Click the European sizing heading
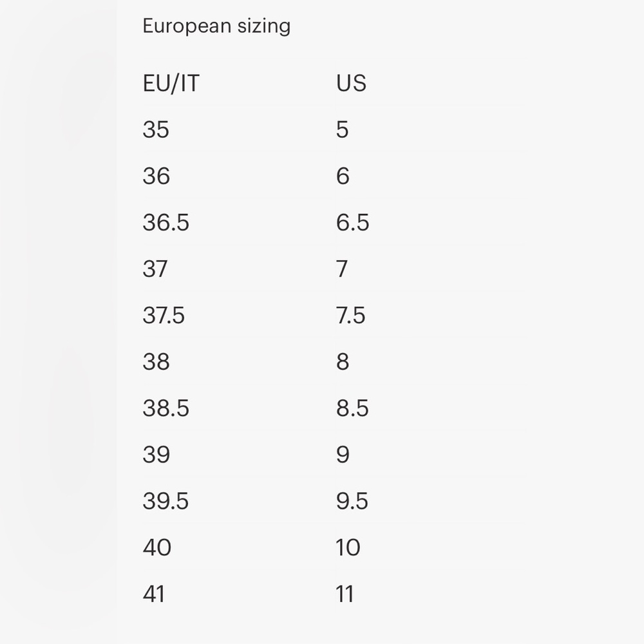Image resolution: width=644 pixels, height=644 pixels. (x=216, y=26)
